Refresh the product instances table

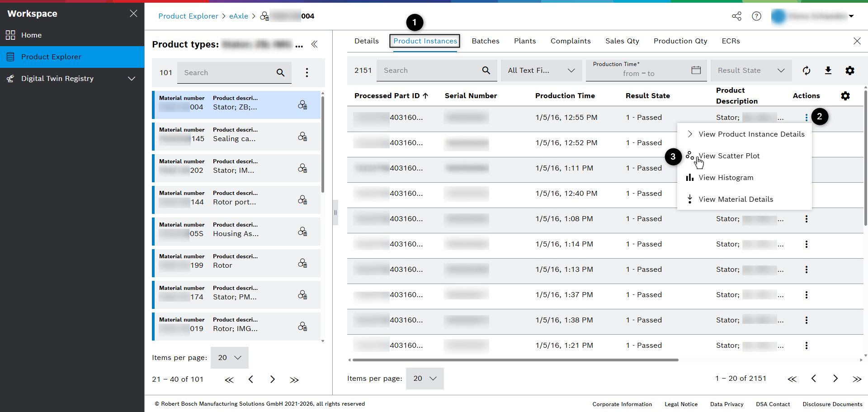(807, 71)
